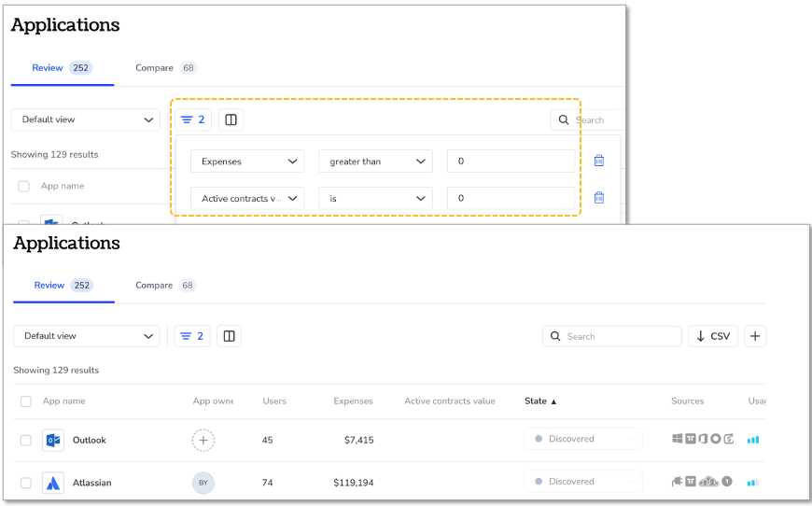Open the Atlassian app name
Image resolution: width=812 pixels, height=506 pixels.
click(x=91, y=483)
